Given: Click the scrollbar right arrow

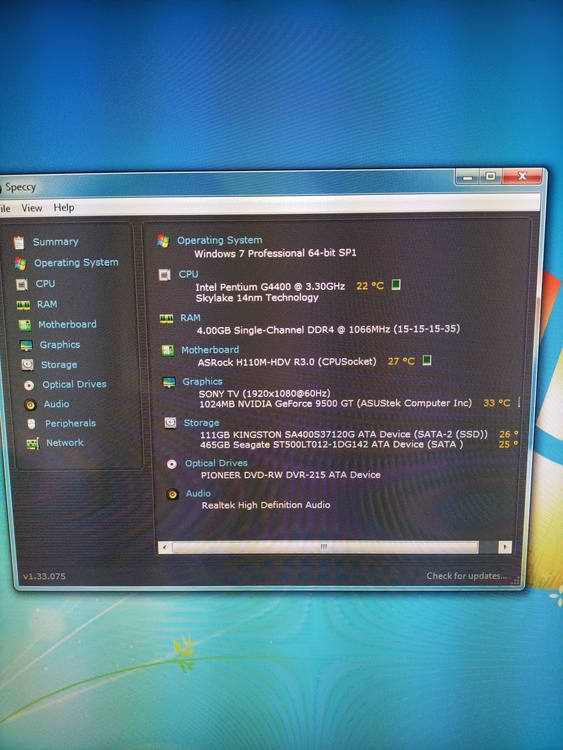Looking at the screenshot, I should 505,547.
